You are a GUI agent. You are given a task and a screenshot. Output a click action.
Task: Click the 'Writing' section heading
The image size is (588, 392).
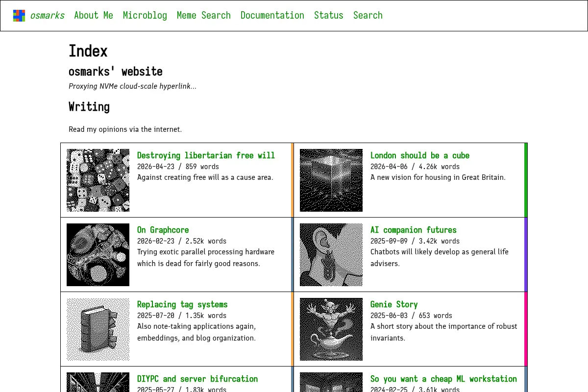point(89,107)
